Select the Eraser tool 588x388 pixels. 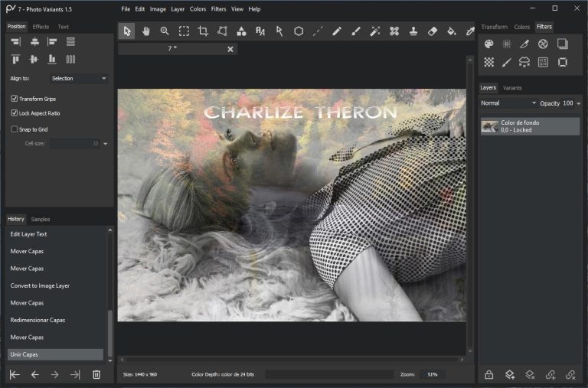433,31
